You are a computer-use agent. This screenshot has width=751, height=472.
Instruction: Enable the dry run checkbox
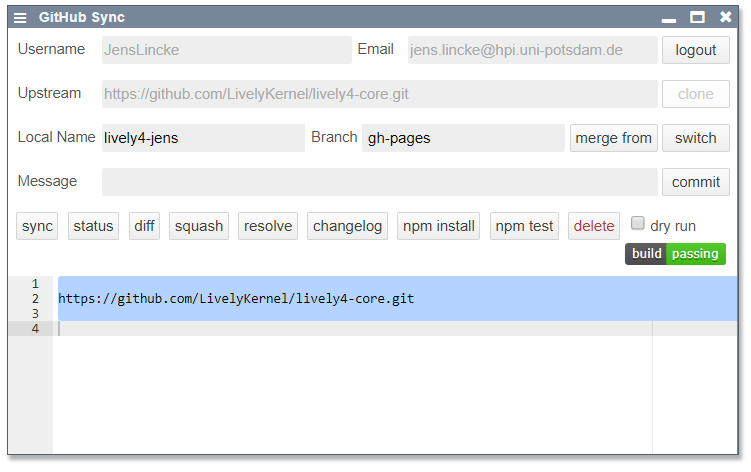[x=638, y=224]
